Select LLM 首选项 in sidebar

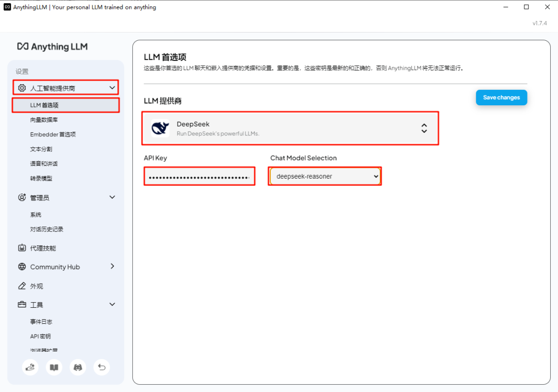[x=66, y=105]
